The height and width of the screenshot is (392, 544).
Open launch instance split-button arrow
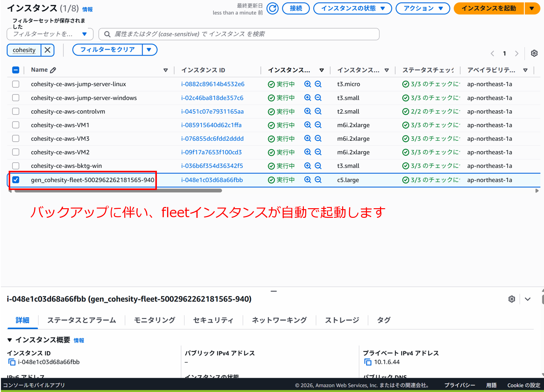[532, 8]
